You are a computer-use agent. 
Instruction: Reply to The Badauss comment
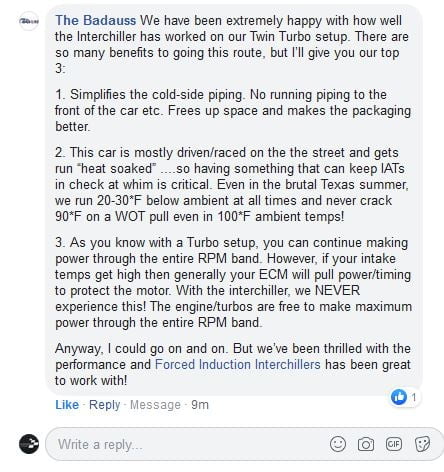coord(104,405)
